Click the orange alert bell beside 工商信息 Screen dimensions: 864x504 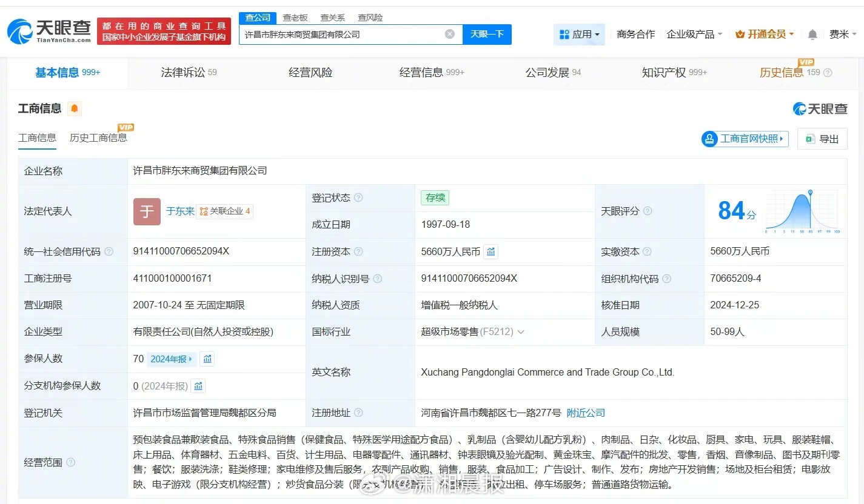click(75, 108)
